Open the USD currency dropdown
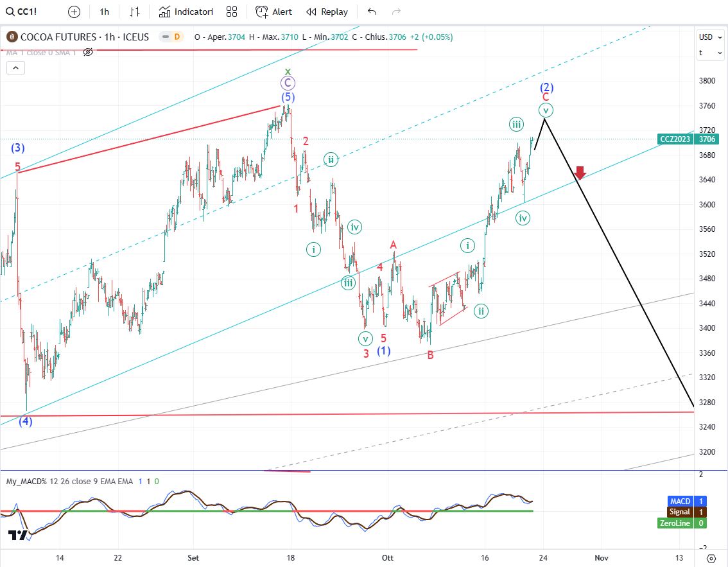 click(x=711, y=37)
